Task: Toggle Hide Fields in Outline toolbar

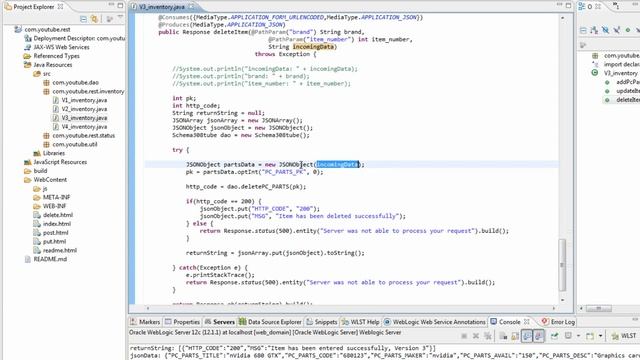Action: (605, 30)
